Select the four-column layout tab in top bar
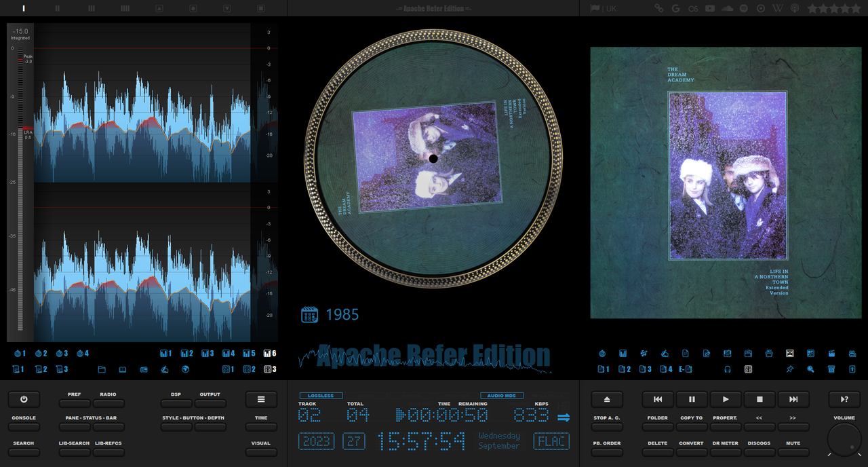The image size is (868, 467). (x=125, y=8)
